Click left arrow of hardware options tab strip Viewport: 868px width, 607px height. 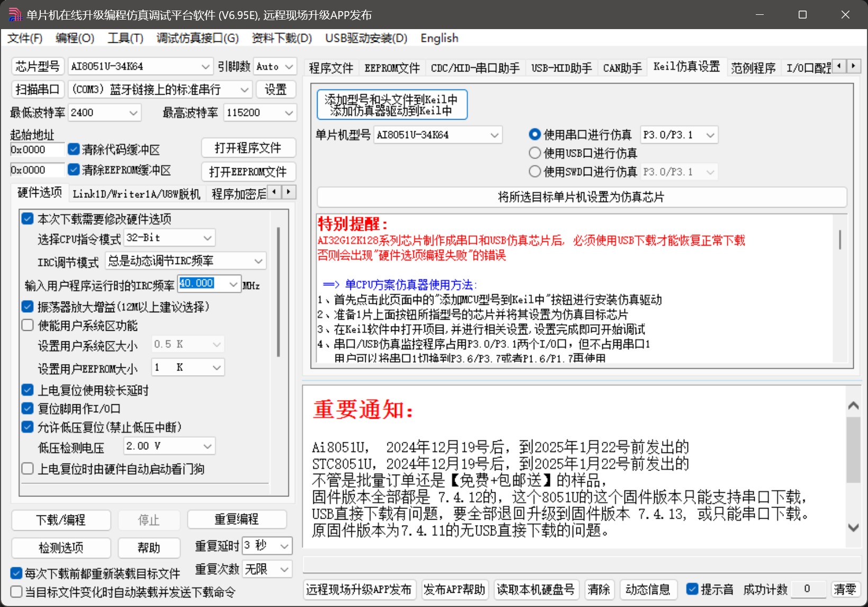274,192
